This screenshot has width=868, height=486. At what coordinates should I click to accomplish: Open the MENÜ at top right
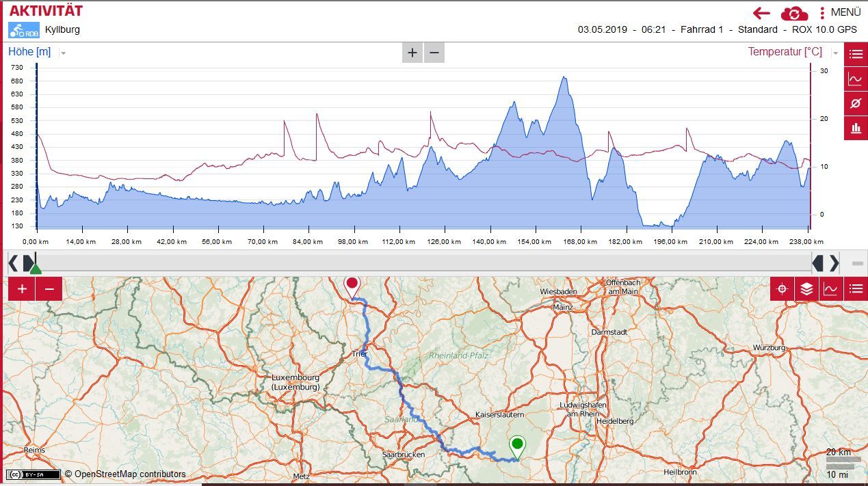845,12
